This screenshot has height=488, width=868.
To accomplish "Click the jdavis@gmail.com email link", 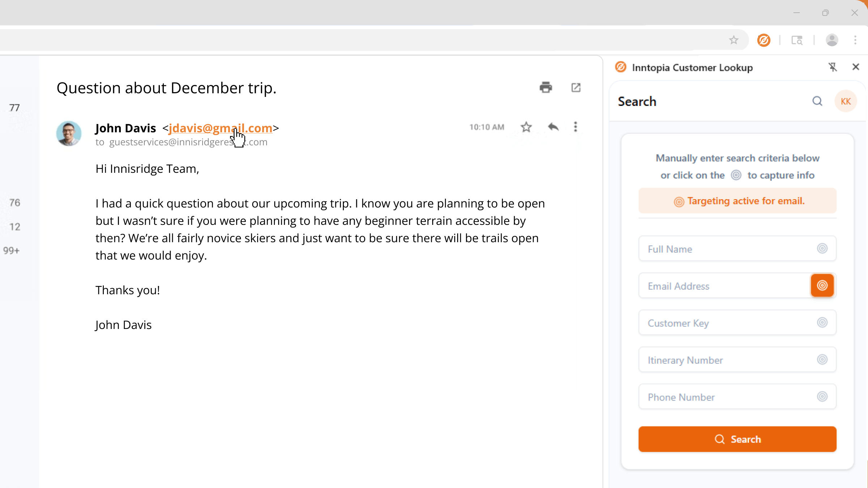I will coord(220,128).
